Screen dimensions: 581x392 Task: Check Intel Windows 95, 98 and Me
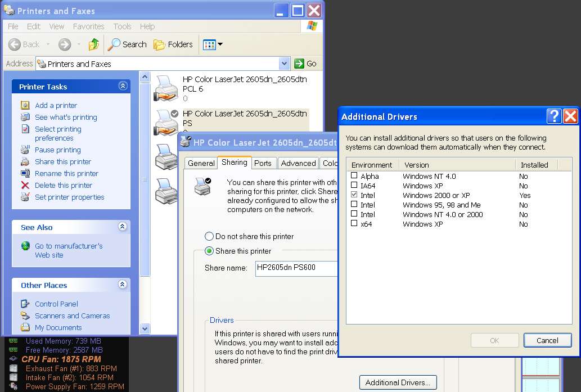click(x=354, y=205)
